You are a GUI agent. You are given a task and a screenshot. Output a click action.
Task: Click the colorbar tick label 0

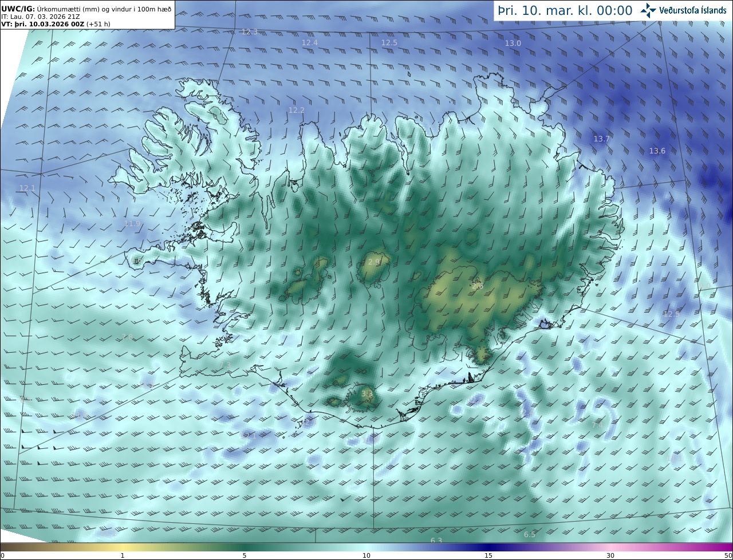pos(2,555)
